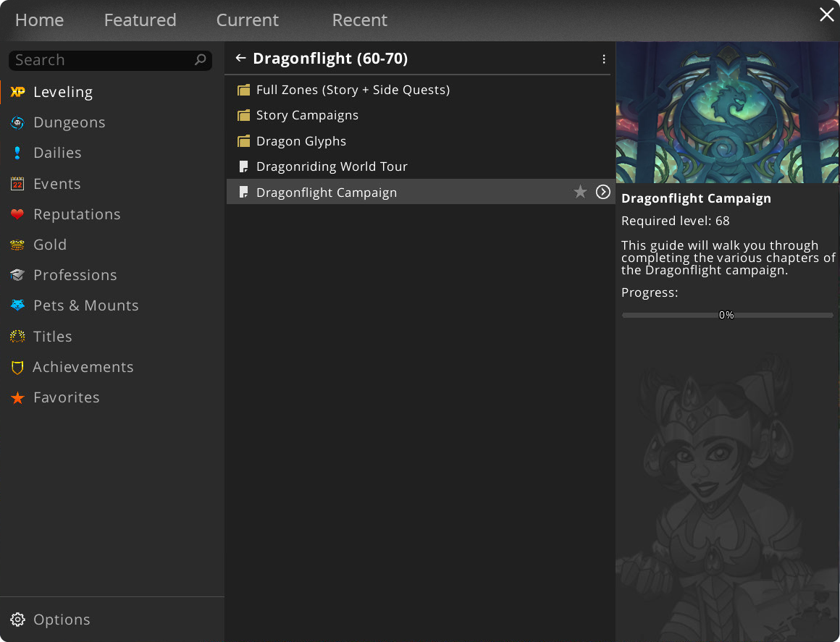Click the Dragonflight Campaign guide document icon

click(x=244, y=193)
